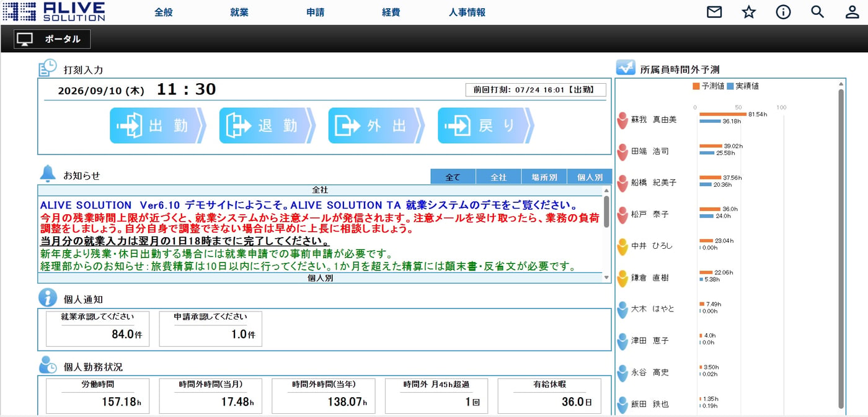Click underlined notice 当月分の就業入力は翌月の1日18時までに完了
868x417 pixels.
(x=185, y=241)
